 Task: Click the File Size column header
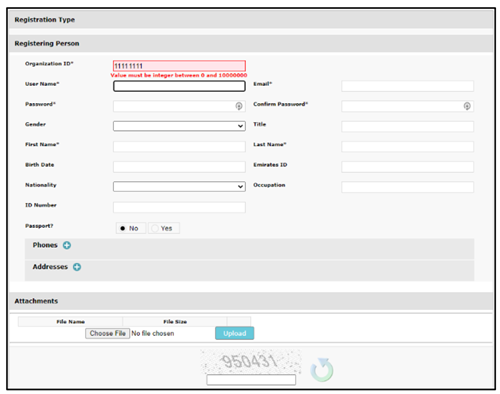tap(175, 322)
